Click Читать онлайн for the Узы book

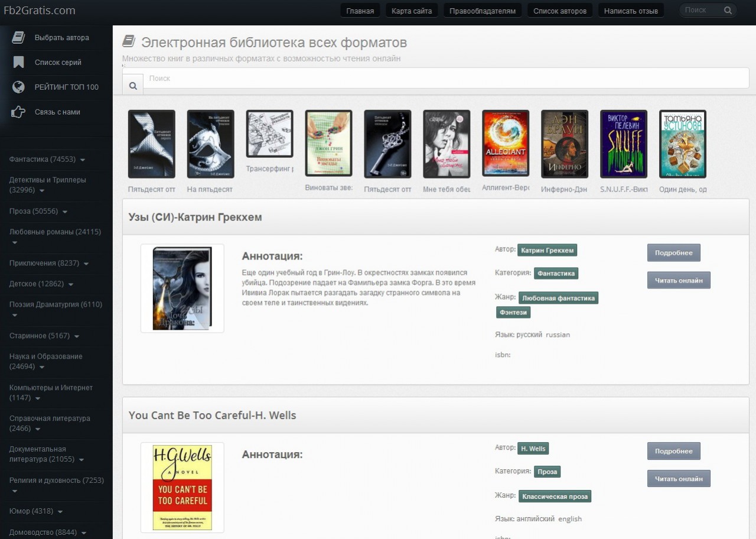coord(679,280)
